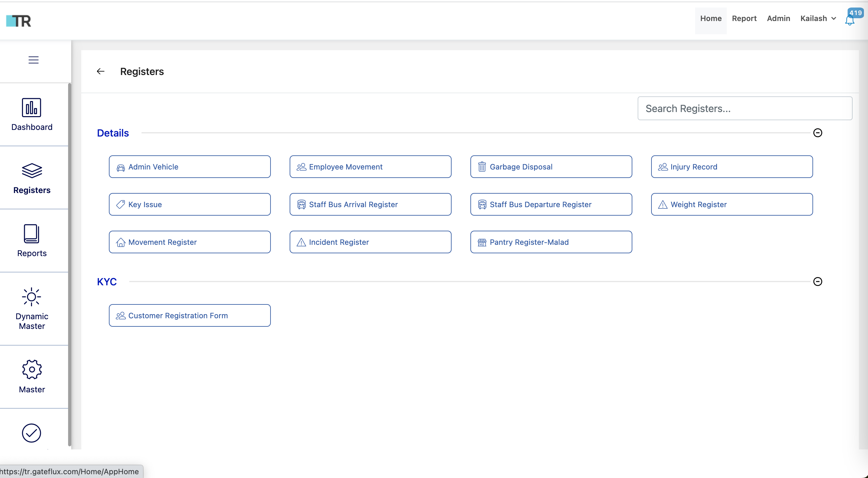This screenshot has width=868, height=478.
Task: Switch to the Admin tab
Action: [778, 19]
